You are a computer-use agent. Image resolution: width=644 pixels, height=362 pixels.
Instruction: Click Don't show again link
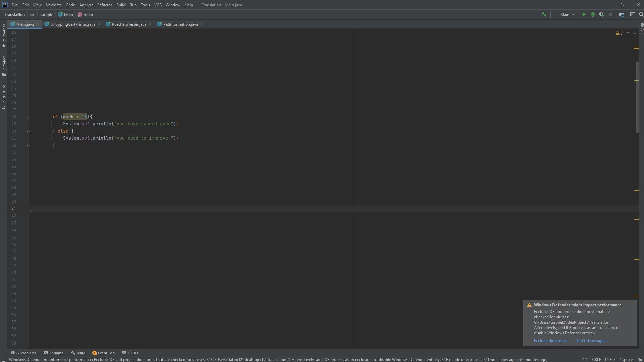click(591, 341)
